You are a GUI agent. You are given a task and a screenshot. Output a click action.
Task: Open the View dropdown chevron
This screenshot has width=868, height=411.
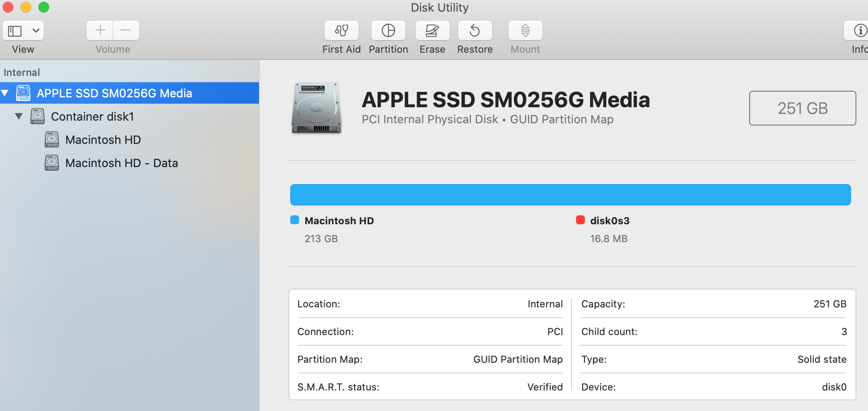tap(36, 31)
